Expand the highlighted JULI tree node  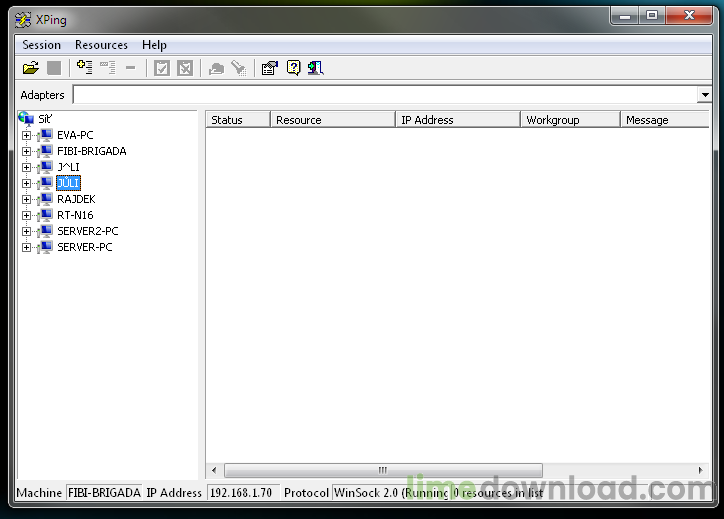tap(26, 183)
